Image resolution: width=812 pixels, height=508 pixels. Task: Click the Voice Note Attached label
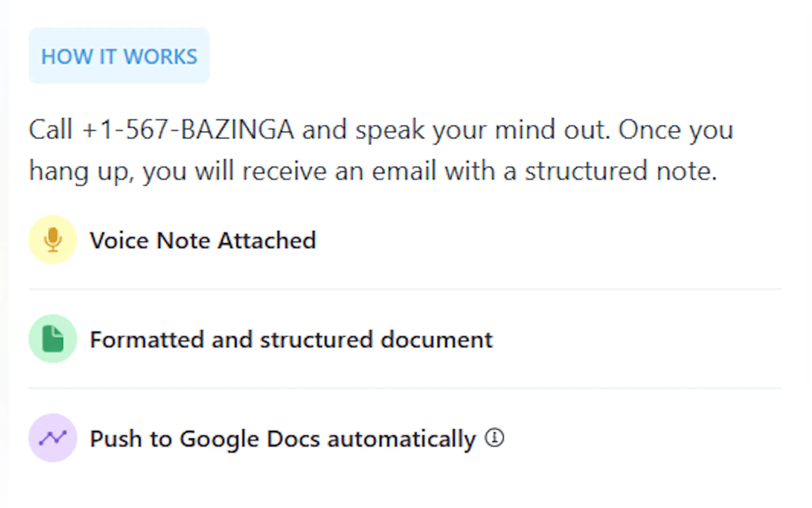click(x=203, y=241)
